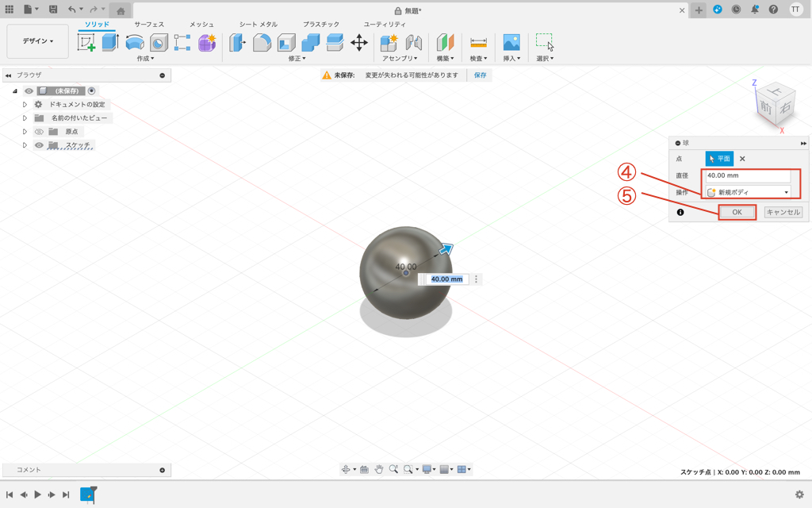The width and height of the screenshot is (812, 508).
Task: Click the Create Form purple icon
Action: tap(207, 43)
